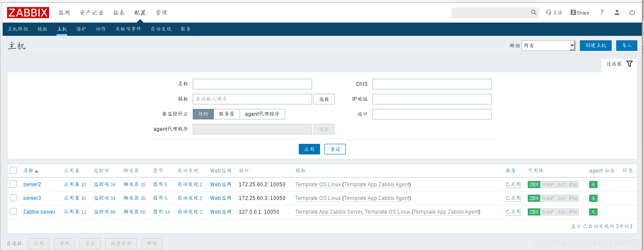This screenshot has height=250, width=644.
Task: Open 应用集 link for server2
Action: [72, 185]
